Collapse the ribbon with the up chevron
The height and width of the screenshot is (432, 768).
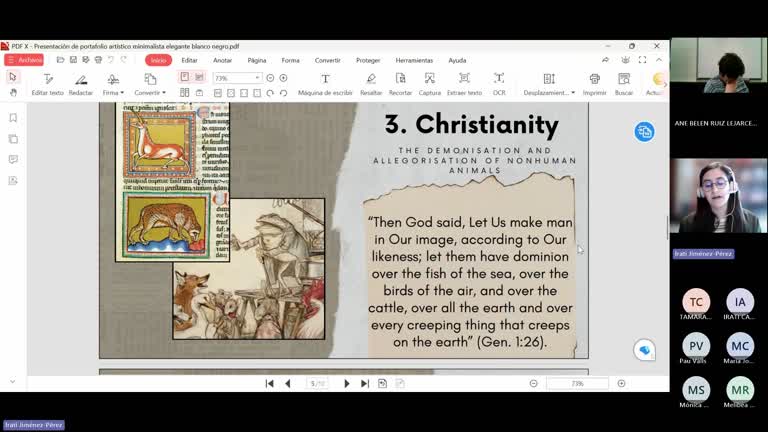click(x=659, y=60)
